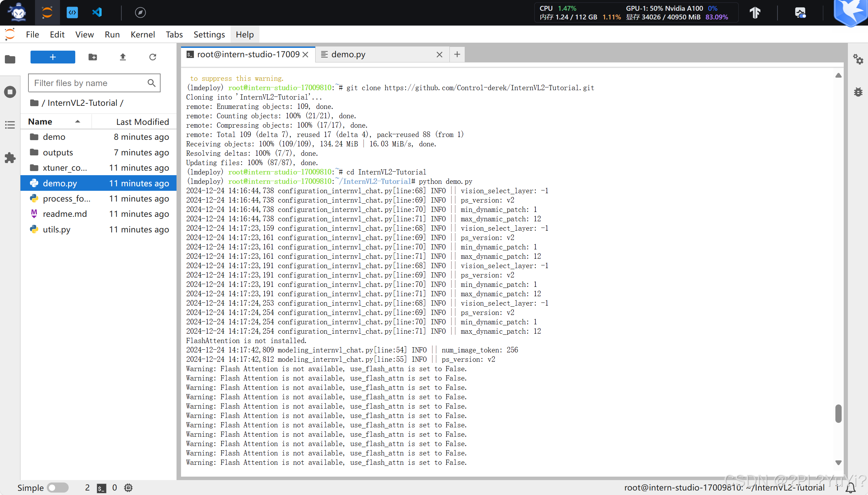Sort files by Last Modified column
This screenshot has height=495, width=868.
[x=142, y=122]
